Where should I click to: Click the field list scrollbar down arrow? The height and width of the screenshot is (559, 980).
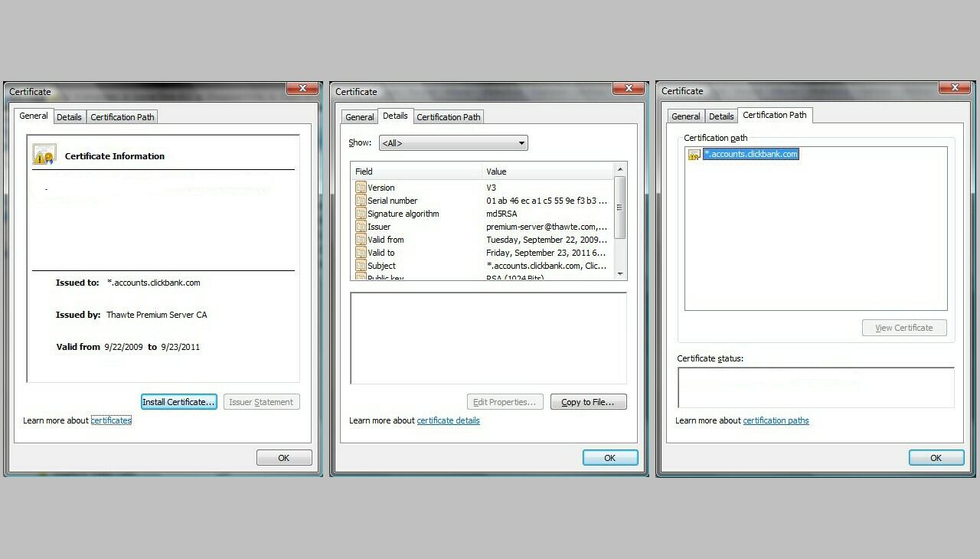pyautogui.click(x=620, y=273)
